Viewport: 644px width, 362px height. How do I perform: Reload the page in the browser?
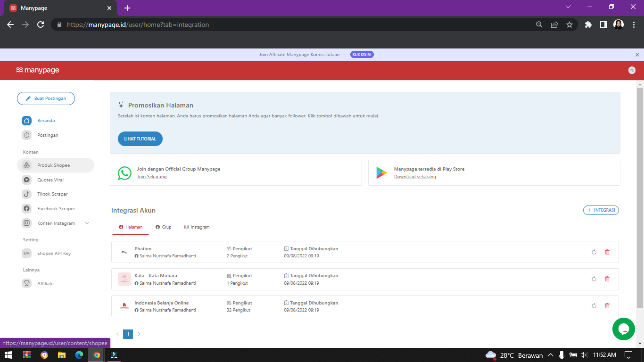coord(41,25)
